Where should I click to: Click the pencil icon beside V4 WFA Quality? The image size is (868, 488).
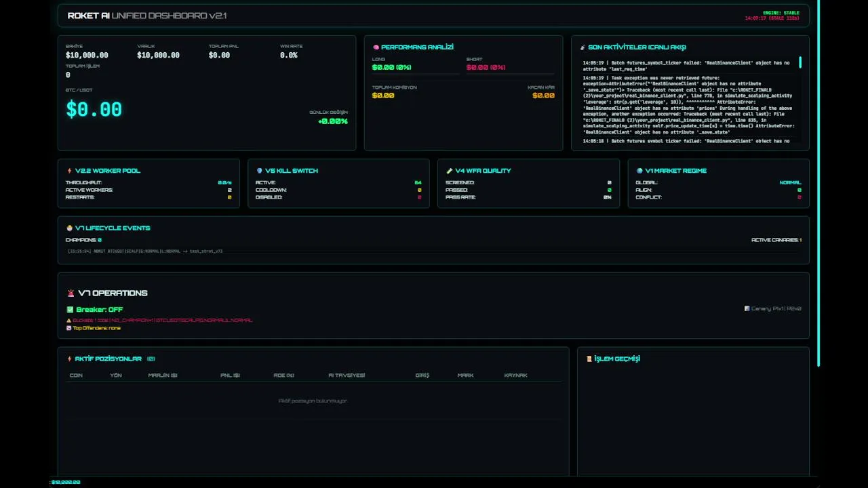pos(449,171)
